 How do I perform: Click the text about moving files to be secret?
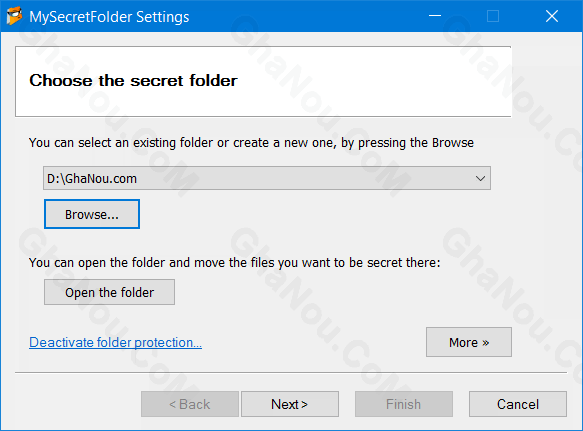(x=235, y=263)
